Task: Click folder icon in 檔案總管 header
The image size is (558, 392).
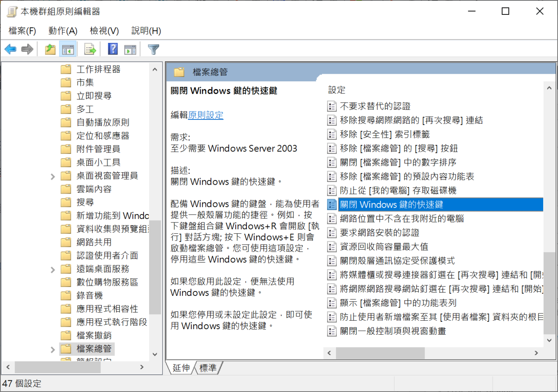Action: tap(179, 72)
